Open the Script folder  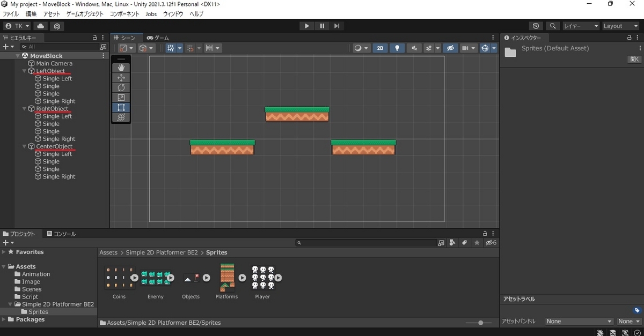tap(30, 296)
